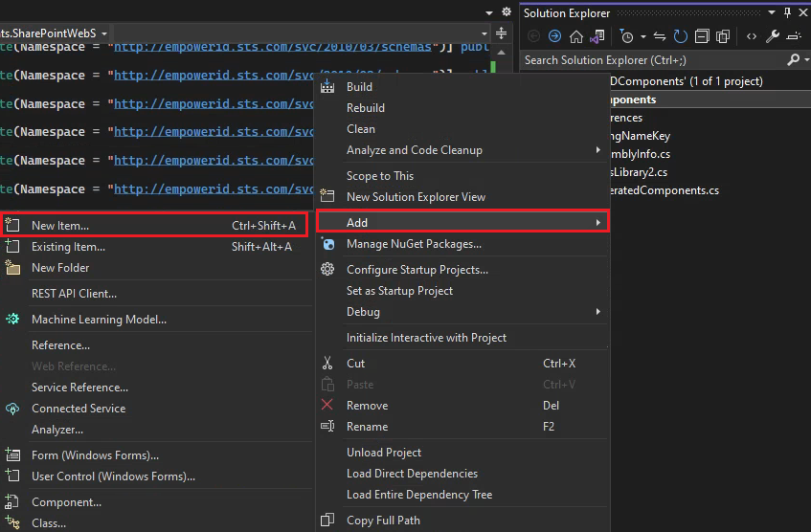This screenshot has height=532, width=811.
Task: Click Cut with the scissors icon
Action: point(462,364)
